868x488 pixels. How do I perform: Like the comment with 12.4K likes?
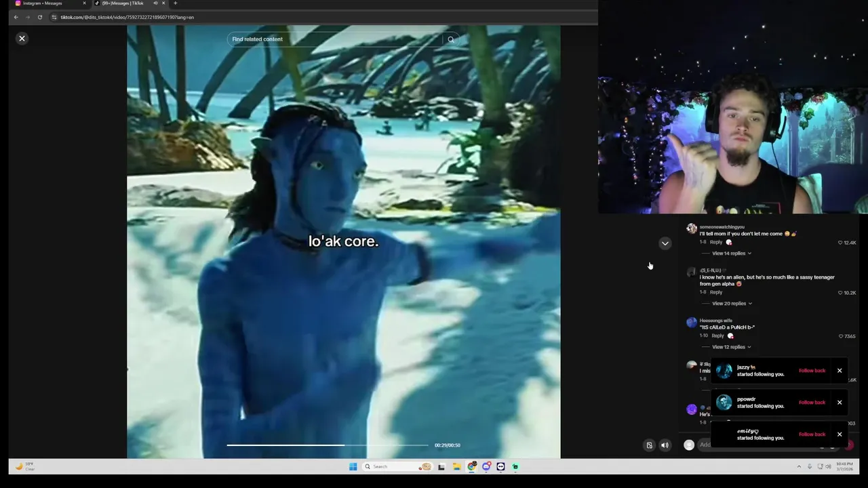point(840,243)
